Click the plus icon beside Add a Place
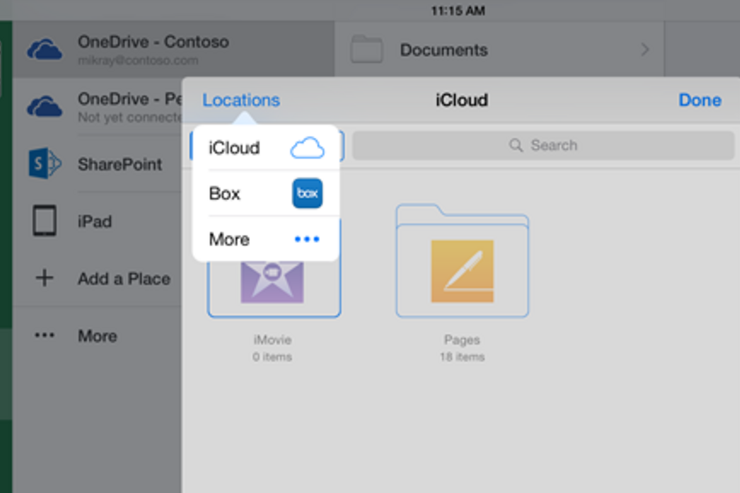This screenshot has height=493, width=740. pyautogui.click(x=44, y=278)
